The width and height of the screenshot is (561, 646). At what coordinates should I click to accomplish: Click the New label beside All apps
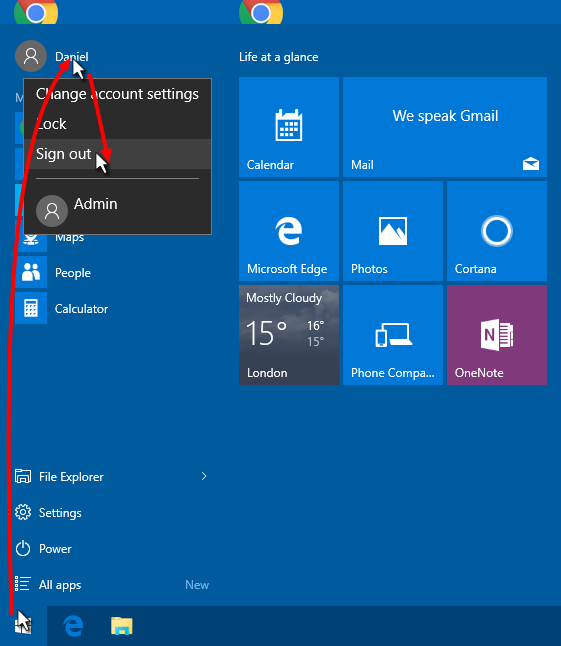197,585
